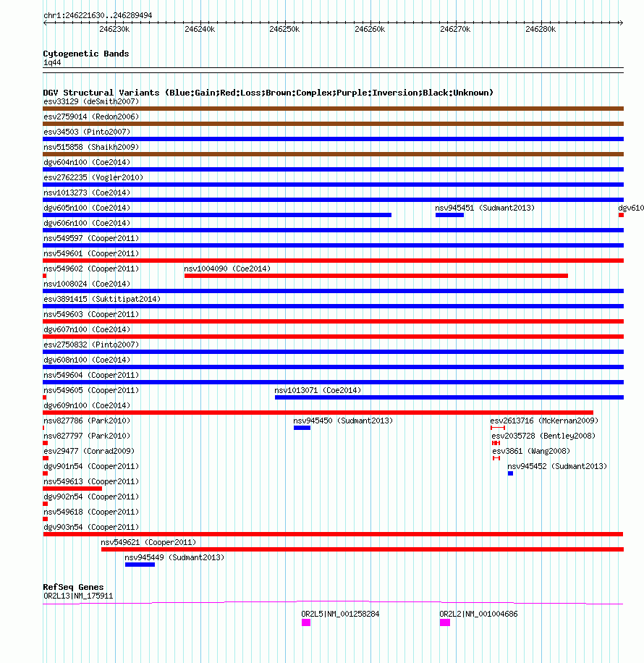Click nsv549603 (Cooper2011) label
This screenshot has width=644, height=663.
tap(91, 315)
